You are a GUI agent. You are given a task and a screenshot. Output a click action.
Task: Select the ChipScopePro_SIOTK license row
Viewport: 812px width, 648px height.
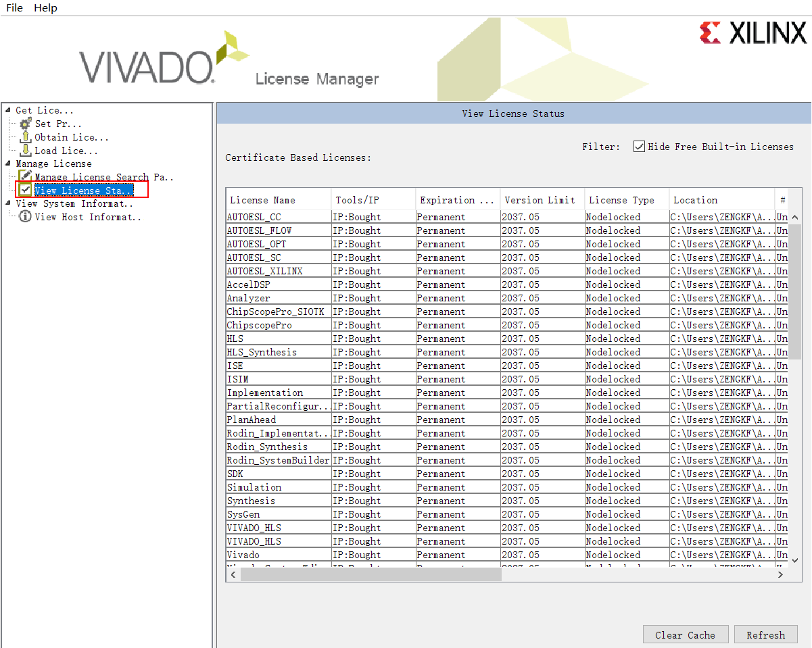point(507,311)
